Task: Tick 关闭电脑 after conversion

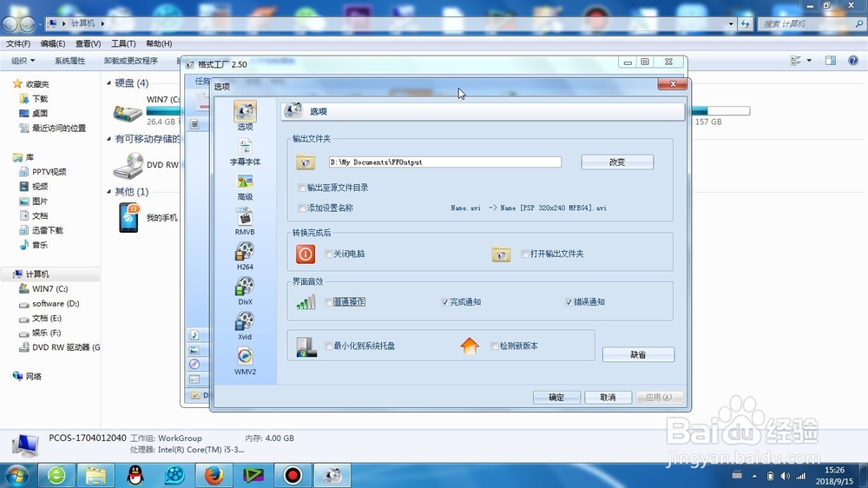Action: click(329, 254)
